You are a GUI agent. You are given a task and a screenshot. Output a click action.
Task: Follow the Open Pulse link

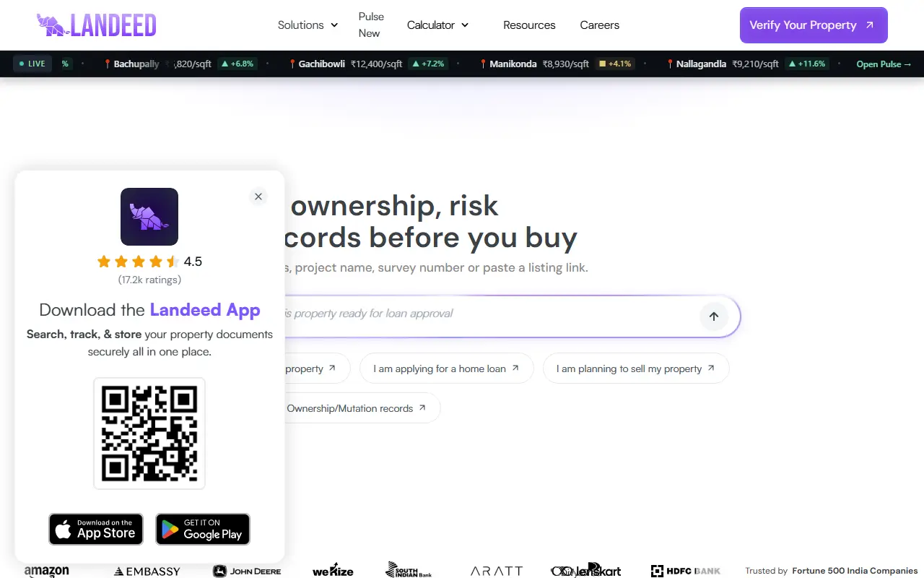(884, 64)
